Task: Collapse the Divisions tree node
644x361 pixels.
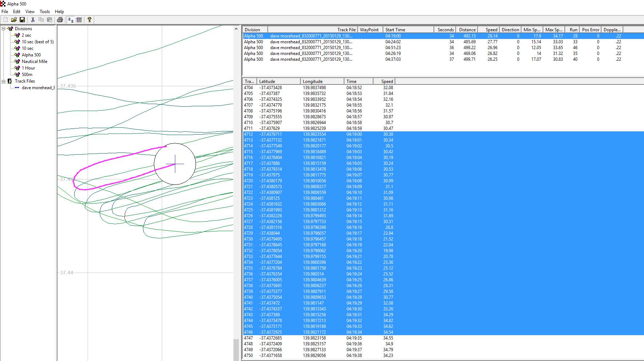Action: pyautogui.click(x=4, y=29)
